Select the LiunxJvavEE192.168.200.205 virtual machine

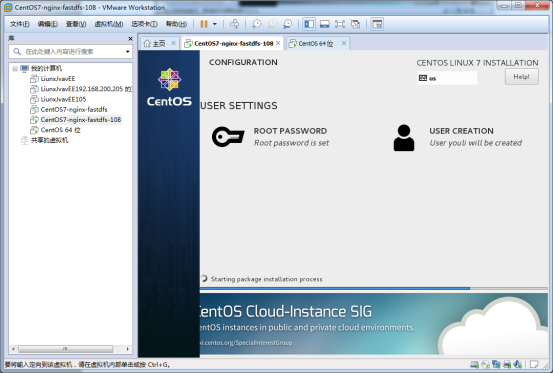pyautogui.click(x=86, y=89)
